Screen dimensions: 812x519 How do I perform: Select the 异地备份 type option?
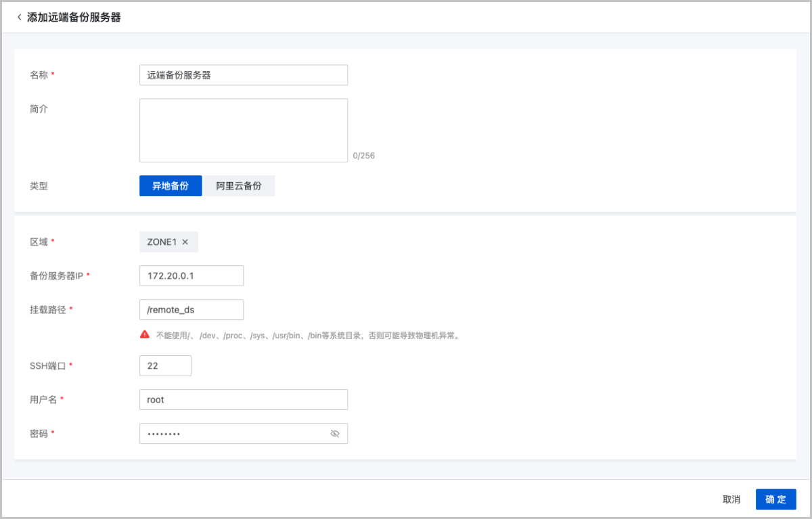tap(171, 186)
